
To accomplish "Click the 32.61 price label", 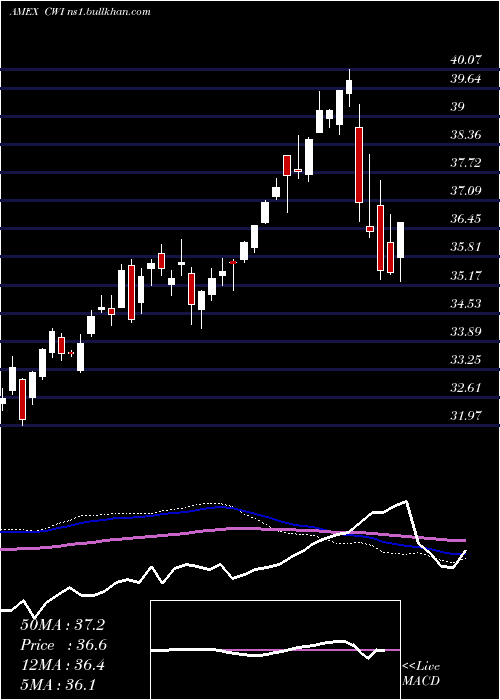I will 466,388.
